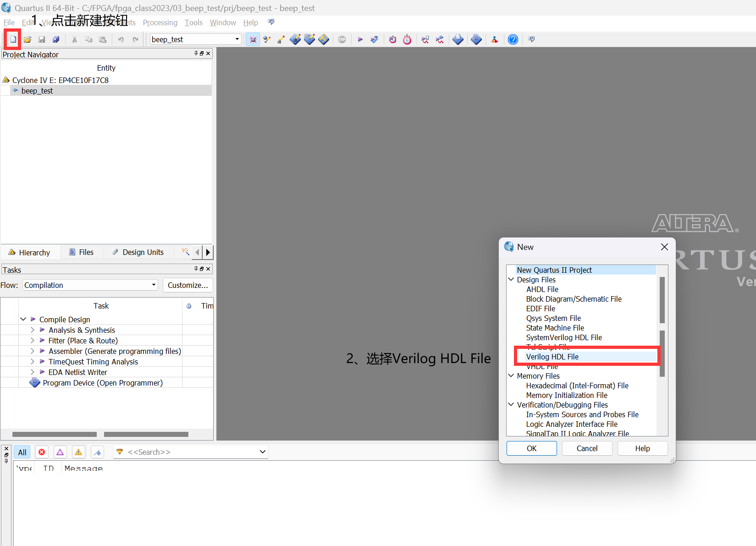Toggle the error messages filter icon
756x546 pixels.
click(42, 452)
